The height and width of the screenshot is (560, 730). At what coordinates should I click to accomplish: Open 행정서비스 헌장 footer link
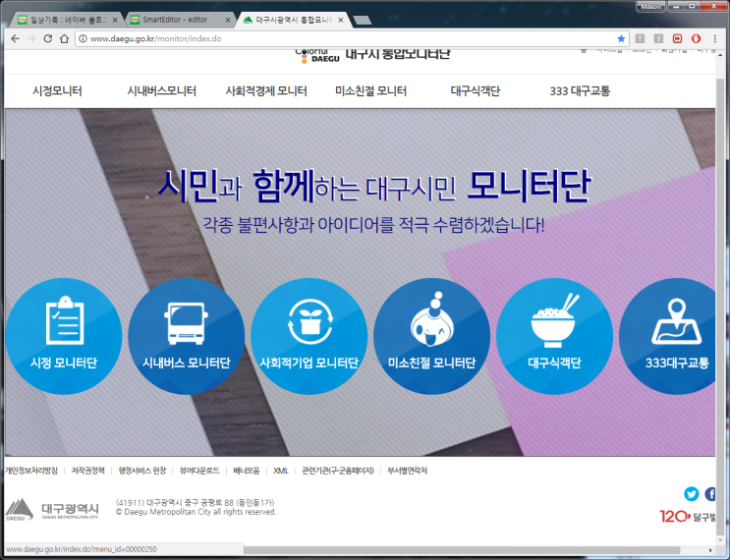pos(142,471)
